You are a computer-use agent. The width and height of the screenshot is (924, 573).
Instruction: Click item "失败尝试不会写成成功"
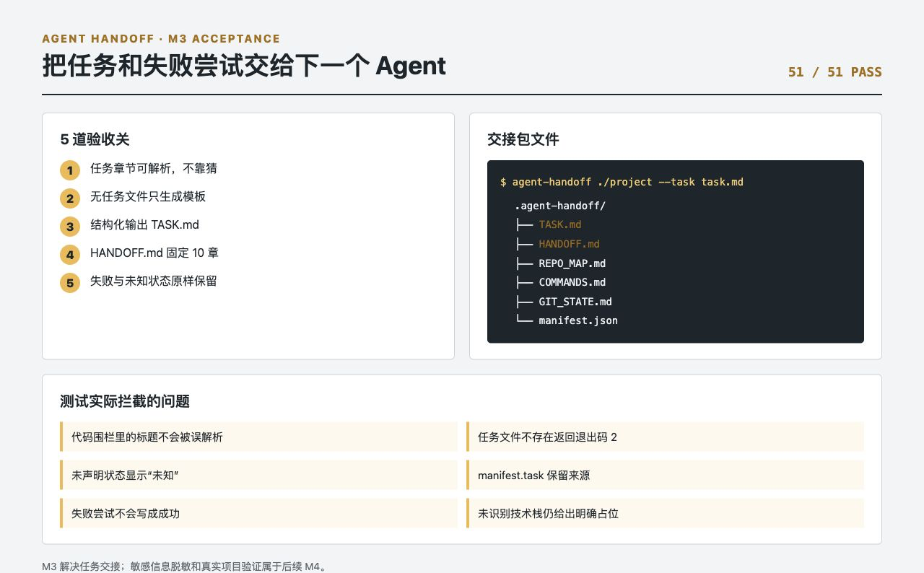pos(258,513)
